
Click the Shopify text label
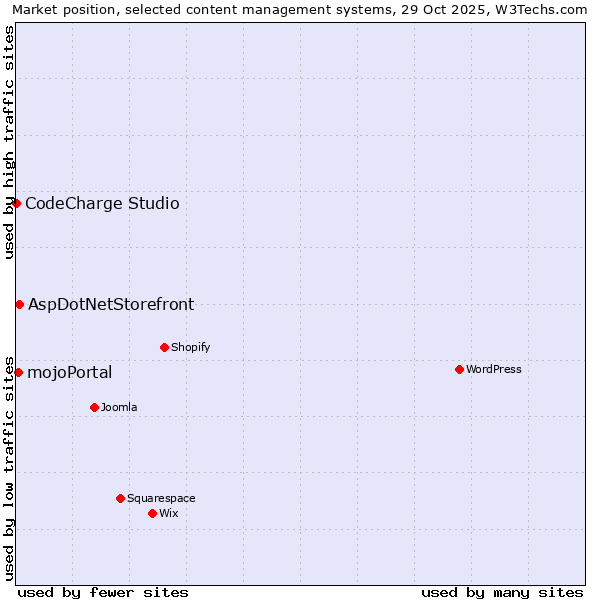190,348
